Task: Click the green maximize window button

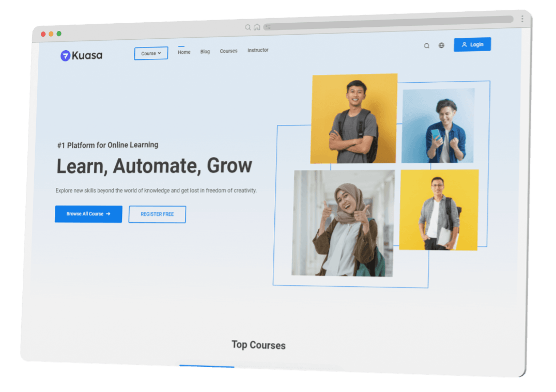Action: tap(59, 34)
